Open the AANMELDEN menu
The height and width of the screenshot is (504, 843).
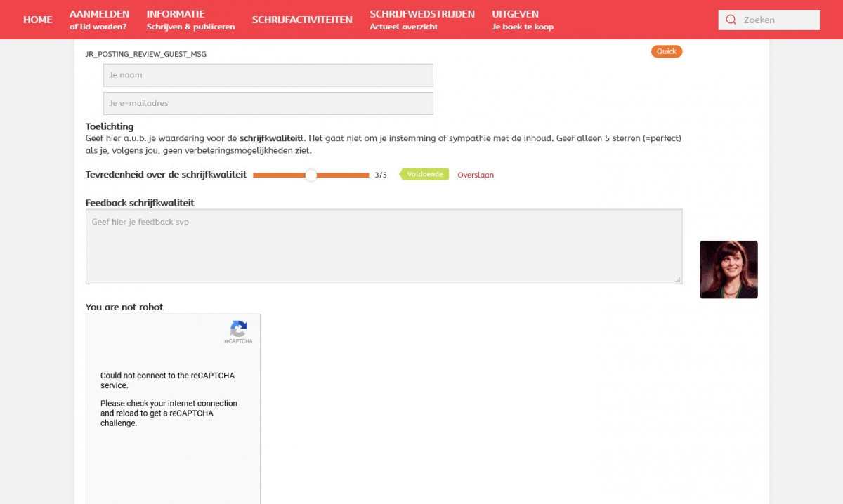point(99,20)
